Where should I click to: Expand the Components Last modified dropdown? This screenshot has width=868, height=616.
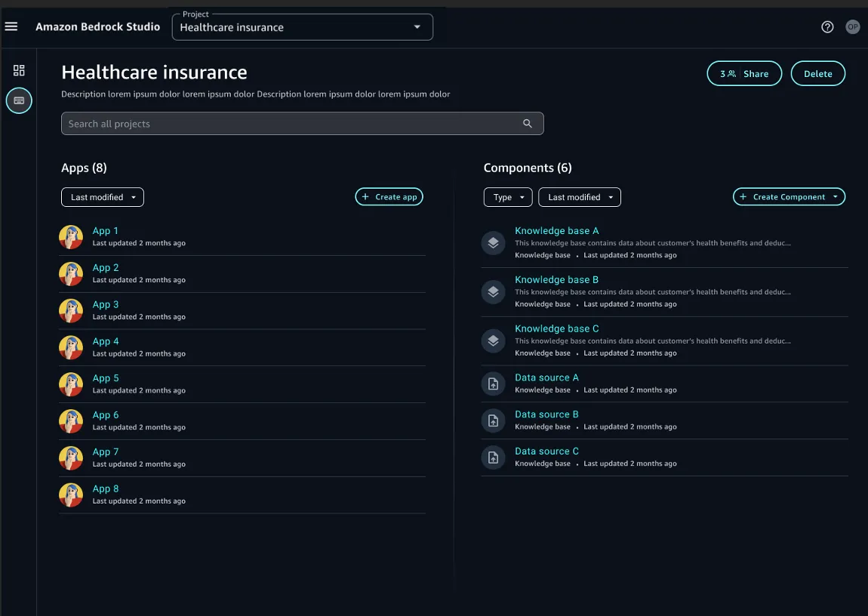click(x=579, y=197)
